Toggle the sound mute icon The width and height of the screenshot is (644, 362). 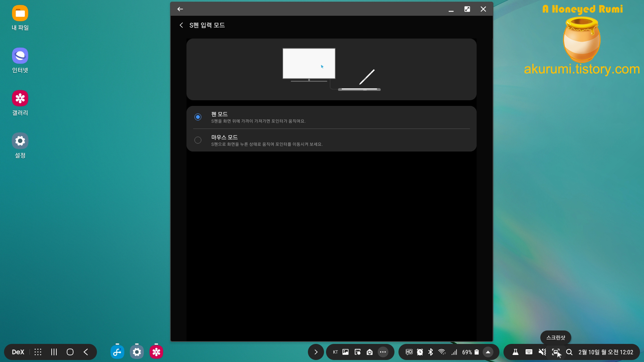[x=542, y=352]
